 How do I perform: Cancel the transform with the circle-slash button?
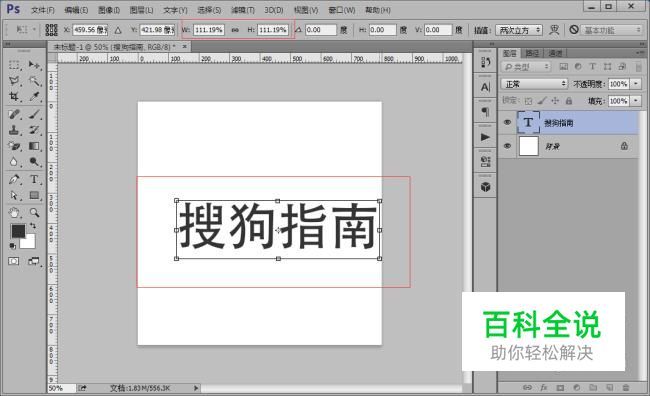pos(574,29)
